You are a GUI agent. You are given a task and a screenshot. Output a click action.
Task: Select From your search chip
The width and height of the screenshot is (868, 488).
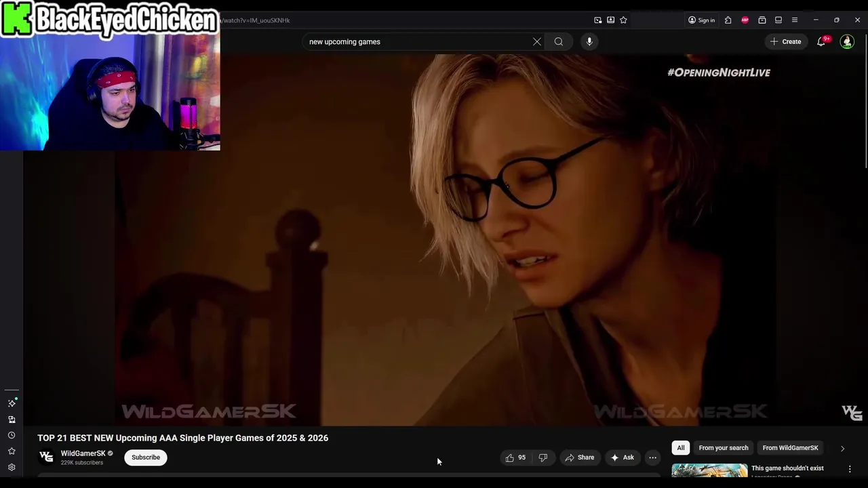click(724, 448)
